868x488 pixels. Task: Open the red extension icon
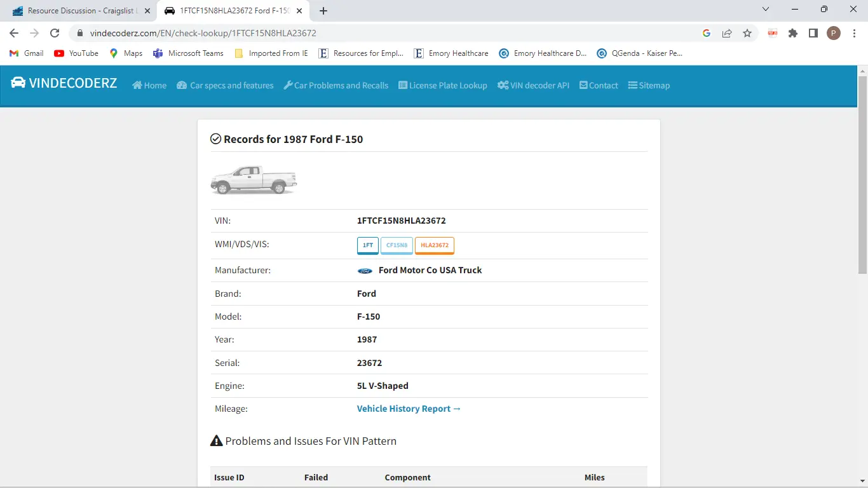pos(773,33)
